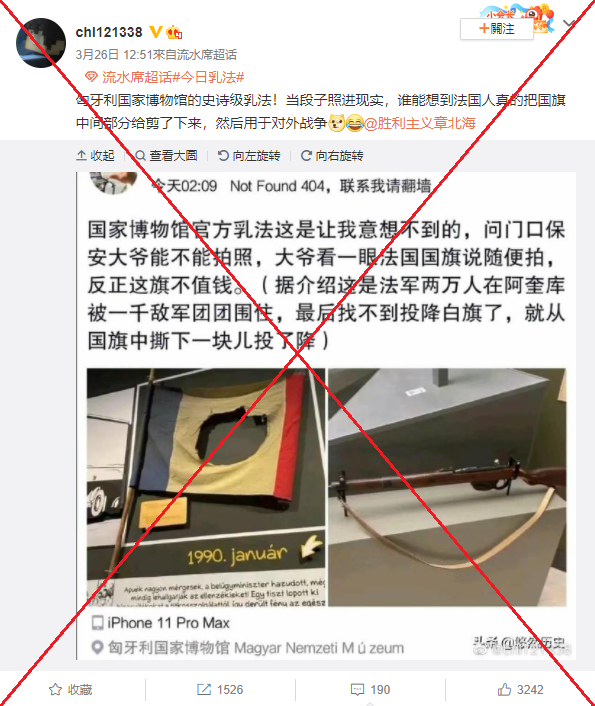The height and width of the screenshot is (706, 595).
Task: Open @胜利主义章北海 mention link
Action: tap(420, 123)
